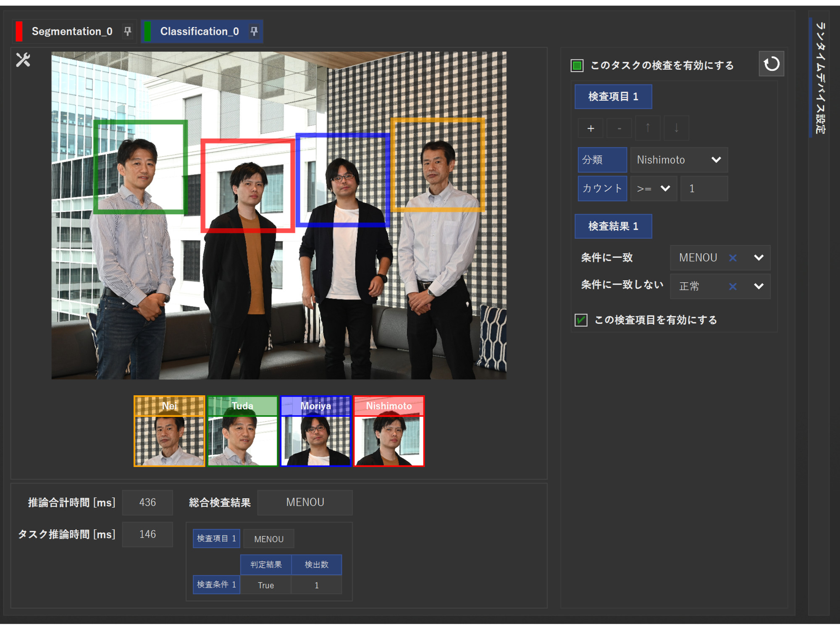
Task: Switch to the Segmentation_0 tab
Action: [x=72, y=31]
